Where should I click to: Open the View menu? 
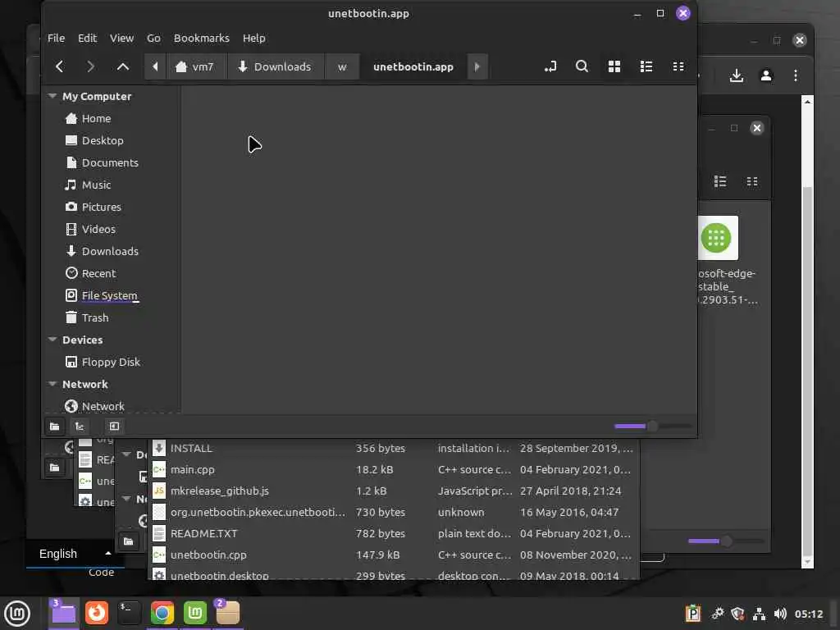coord(121,38)
